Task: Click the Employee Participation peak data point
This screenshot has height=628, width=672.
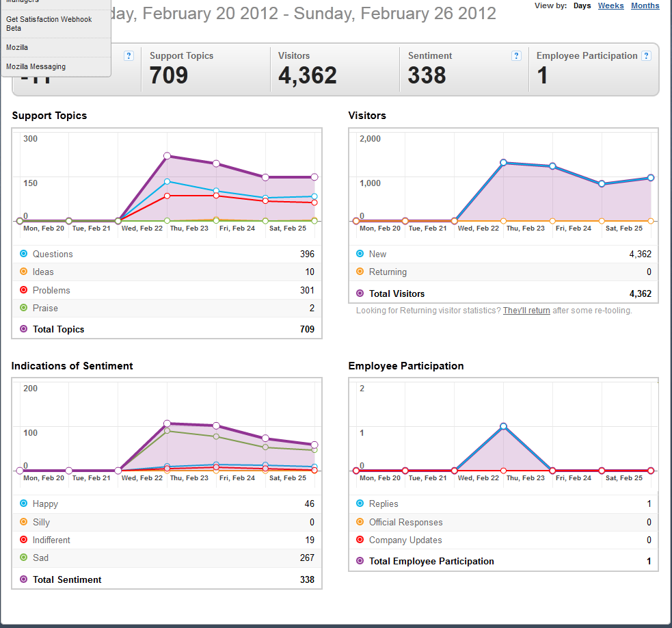Action: coord(503,426)
